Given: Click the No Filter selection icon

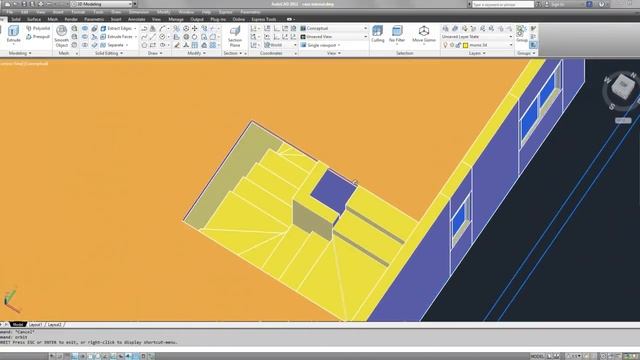Looking at the screenshot, I should pyautogui.click(x=397, y=33).
